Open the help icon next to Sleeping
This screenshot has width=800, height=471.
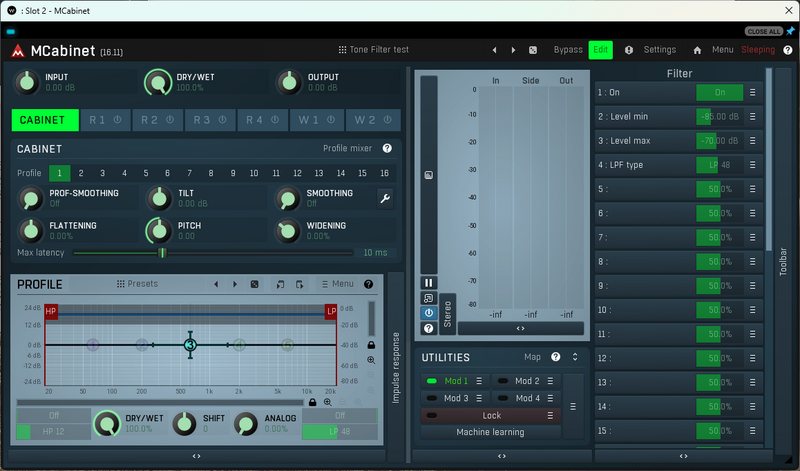point(788,50)
